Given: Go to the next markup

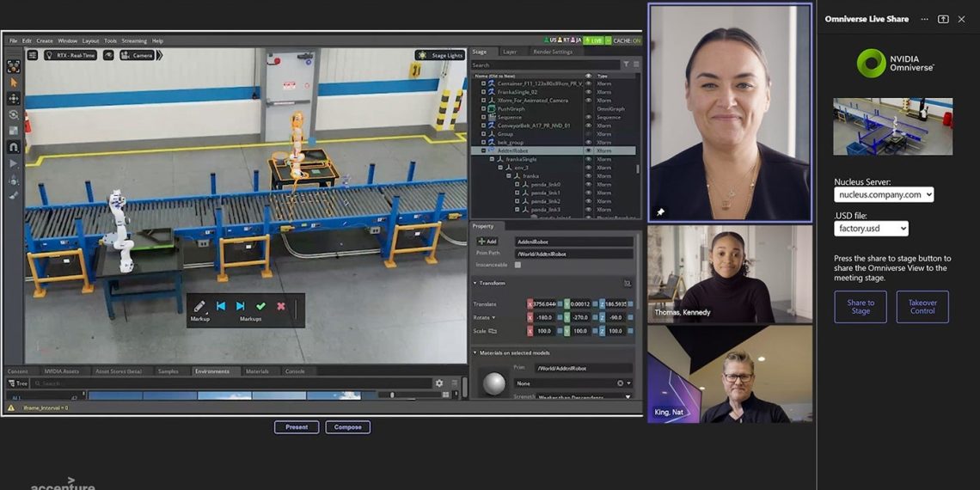Looking at the screenshot, I should tap(240, 306).
